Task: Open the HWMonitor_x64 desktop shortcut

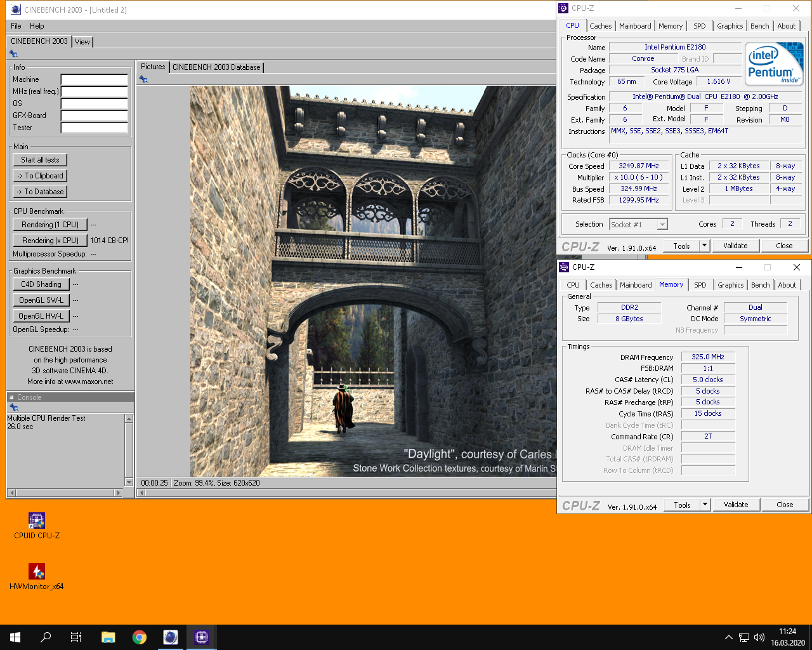Action: tap(37, 576)
